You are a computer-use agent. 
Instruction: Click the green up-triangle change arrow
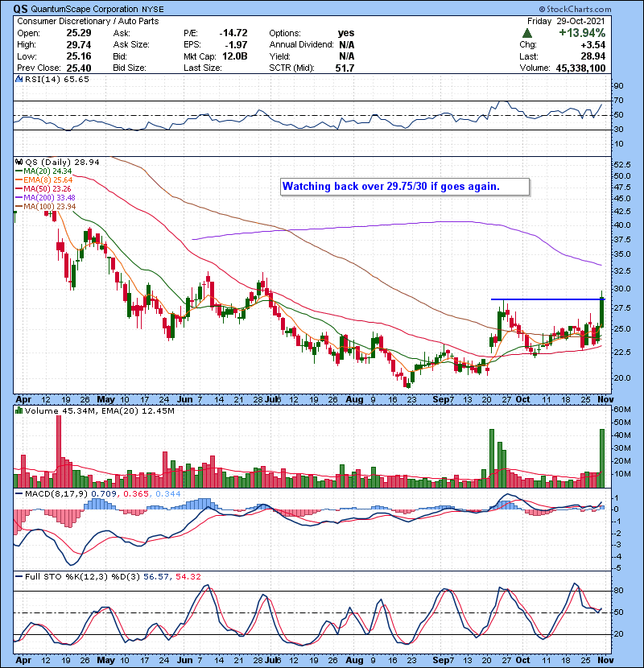click(x=527, y=33)
